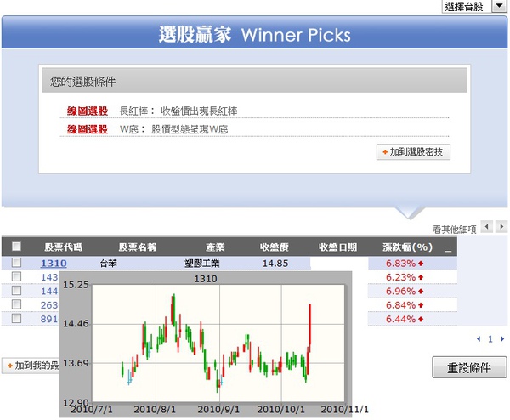The height and width of the screenshot is (420, 510).
Task: Sort by the 股票名稱 column header
Action: click(138, 247)
